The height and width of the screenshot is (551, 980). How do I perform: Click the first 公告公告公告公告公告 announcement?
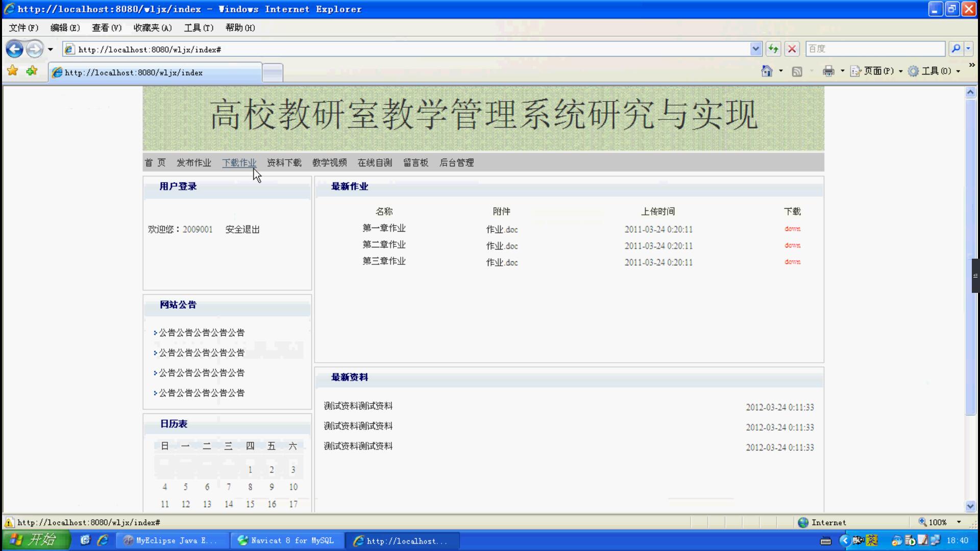pos(202,333)
